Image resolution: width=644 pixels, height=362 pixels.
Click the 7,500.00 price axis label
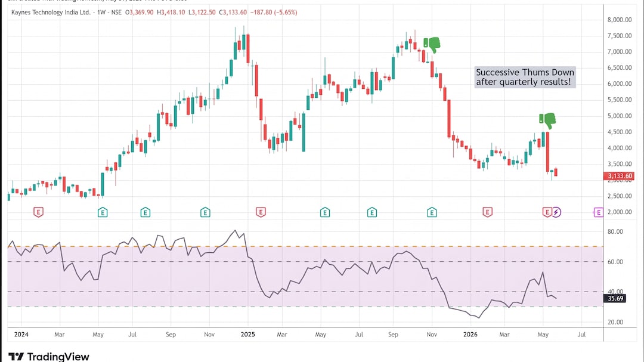tap(620, 36)
